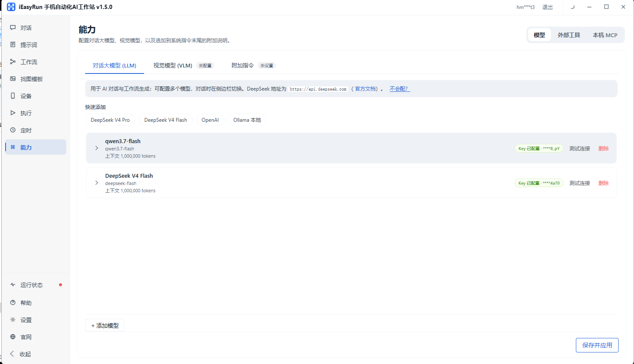The width and height of the screenshot is (634, 364).
Task: Click 测试连接 for qwen3.7-flash
Action: tap(580, 149)
